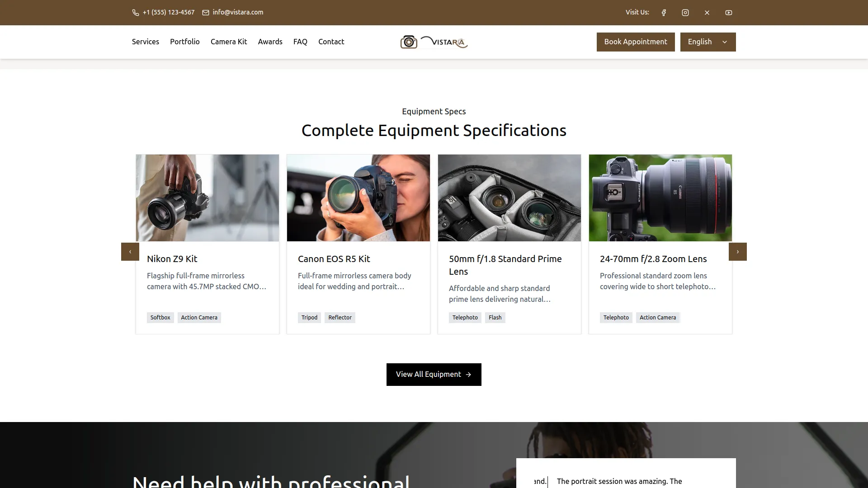
Task: Open the Services menu item
Action: pos(146,42)
